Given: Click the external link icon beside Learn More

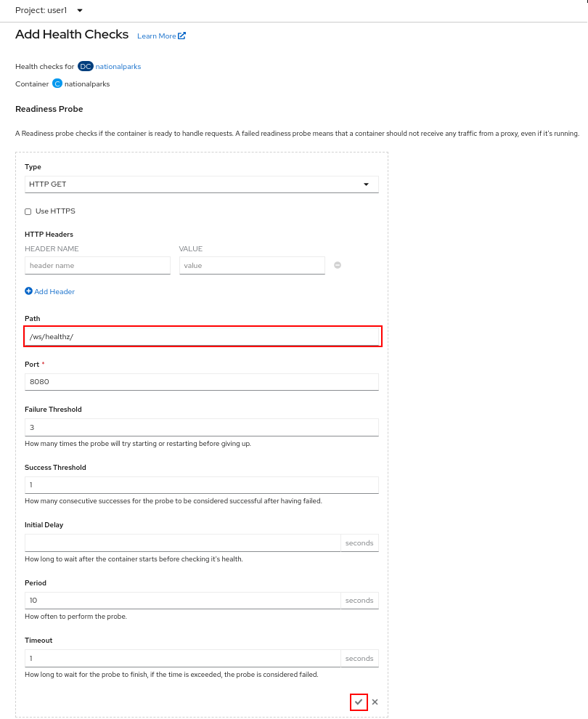Looking at the screenshot, I should [182, 36].
